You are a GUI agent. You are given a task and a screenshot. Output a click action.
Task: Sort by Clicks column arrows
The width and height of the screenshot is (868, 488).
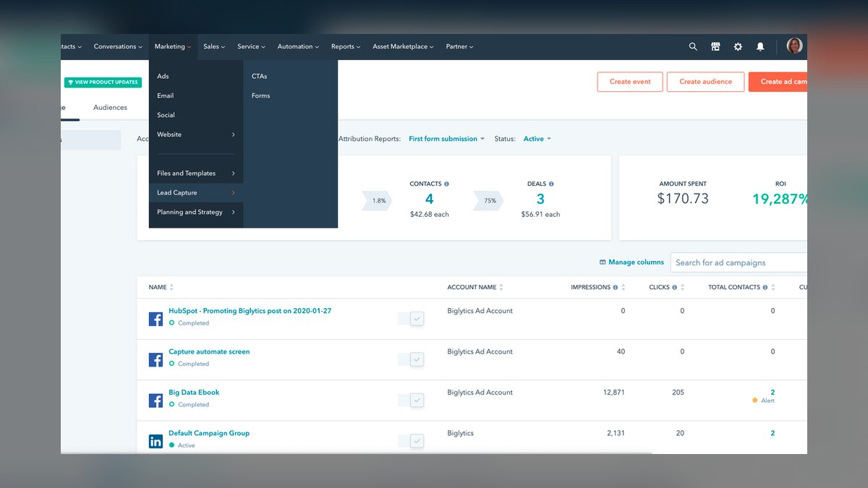(x=683, y=287)
